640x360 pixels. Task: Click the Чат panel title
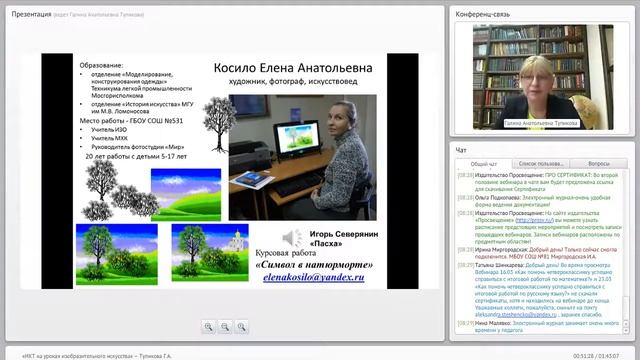tap(461, 150)
